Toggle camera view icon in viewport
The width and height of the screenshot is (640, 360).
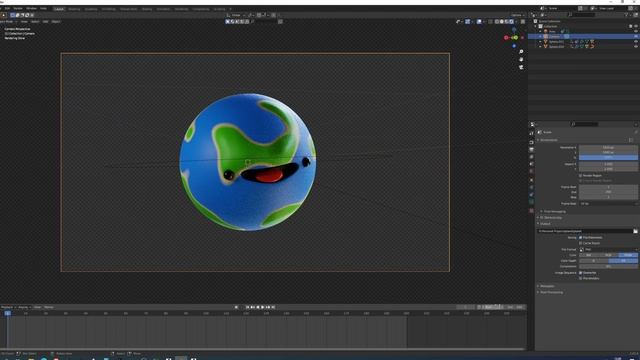click(521, 67)
